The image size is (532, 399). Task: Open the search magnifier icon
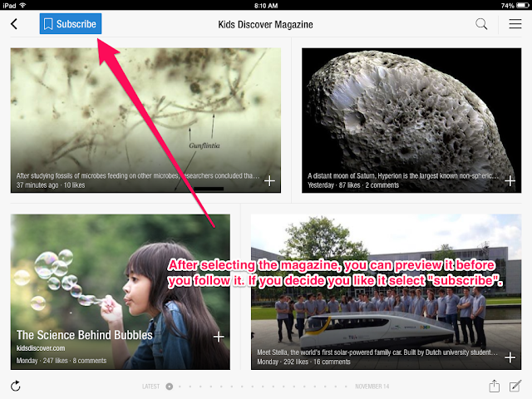click(x=481, y=24)
